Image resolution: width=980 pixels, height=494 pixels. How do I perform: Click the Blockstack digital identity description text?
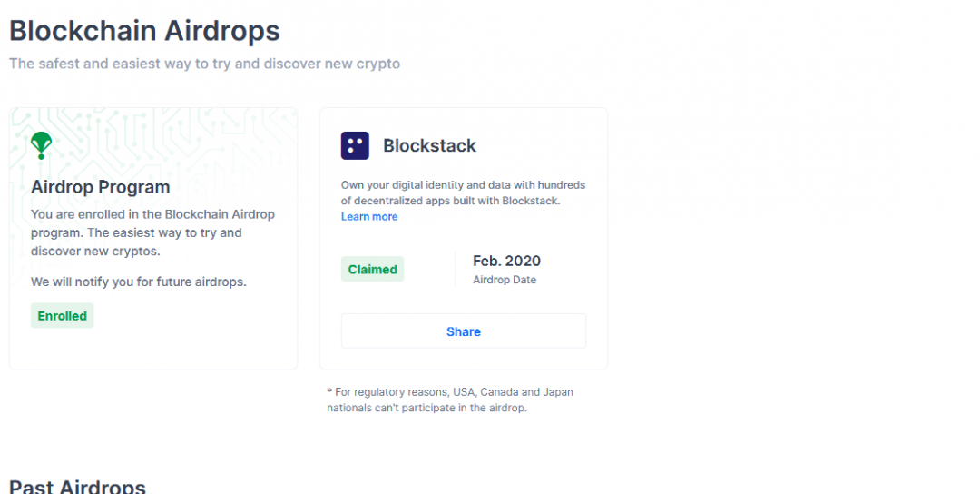pos(463,193)
